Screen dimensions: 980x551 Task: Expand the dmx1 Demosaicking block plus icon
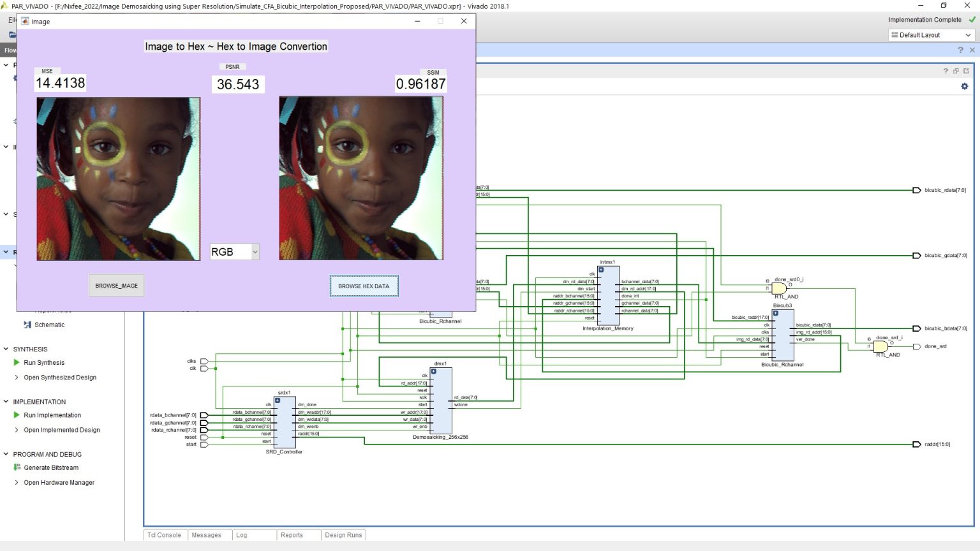(x=434, y=371)
